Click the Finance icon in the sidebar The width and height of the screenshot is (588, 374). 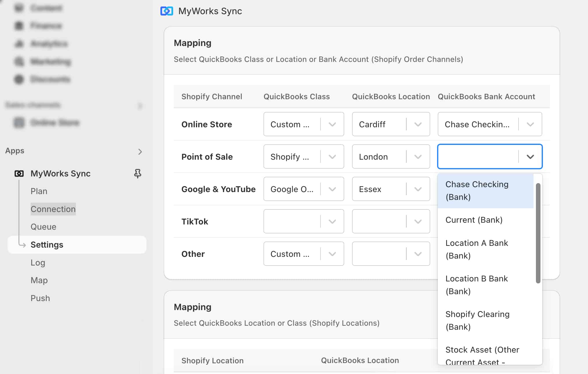pyautogui.click(x=19, y=25)
